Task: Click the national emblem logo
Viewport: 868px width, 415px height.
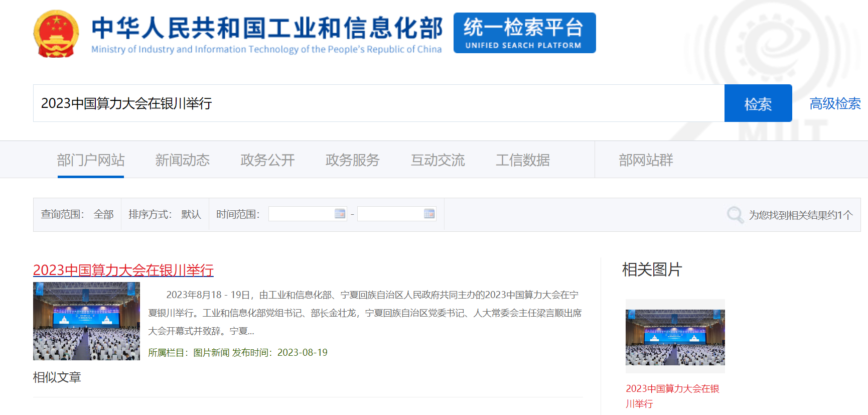Action: coord(56,34)
